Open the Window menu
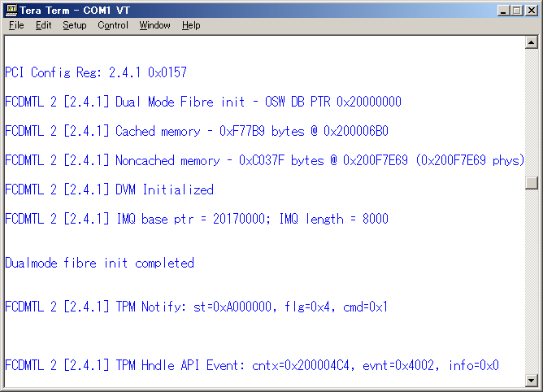 [x=154, y=25]
